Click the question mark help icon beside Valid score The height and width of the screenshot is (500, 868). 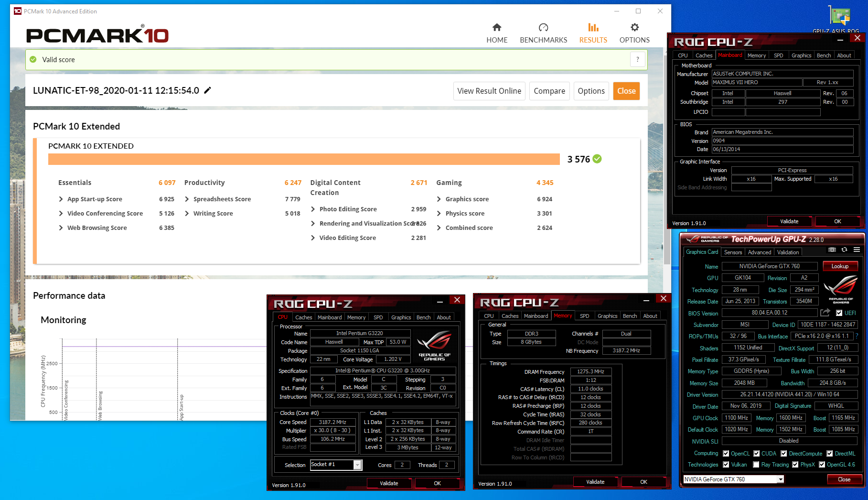click(x=637, y=59)
